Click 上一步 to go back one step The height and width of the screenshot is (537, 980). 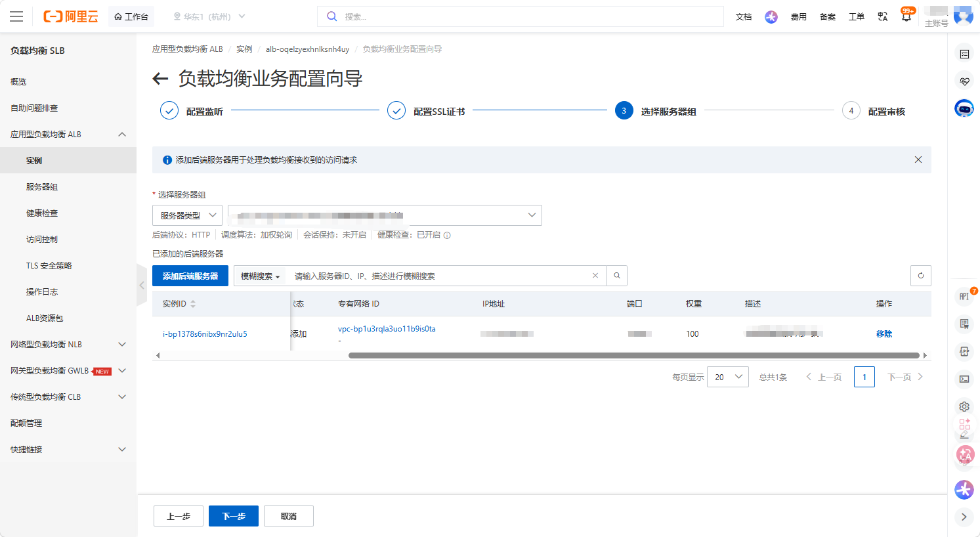(x=179, y=516)
